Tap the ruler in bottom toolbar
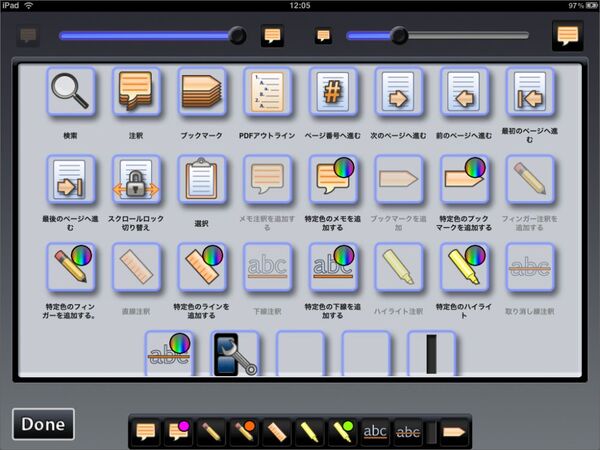The height and width of the screenshot is (450, 600). point(277,432)
